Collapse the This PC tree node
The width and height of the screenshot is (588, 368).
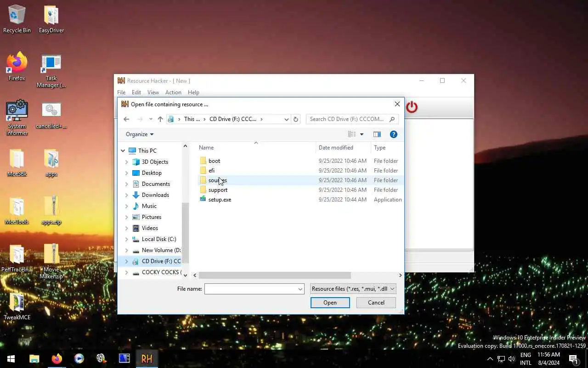(123, 151)
